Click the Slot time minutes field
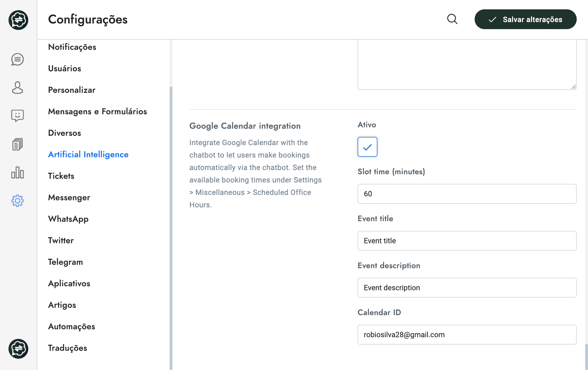The width and height of the screenshot is (588, 370). click(467, 194)
